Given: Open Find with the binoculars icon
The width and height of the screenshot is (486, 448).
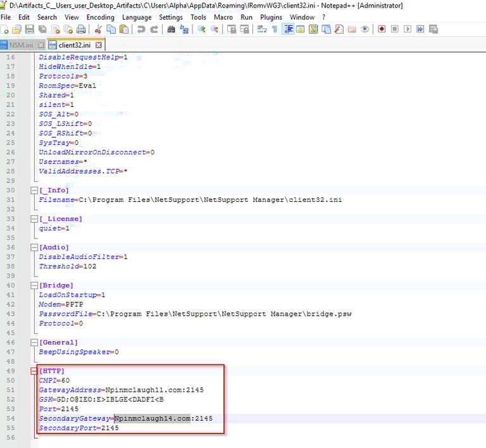Looking at the screenshot, I should [x=171, y=30].
